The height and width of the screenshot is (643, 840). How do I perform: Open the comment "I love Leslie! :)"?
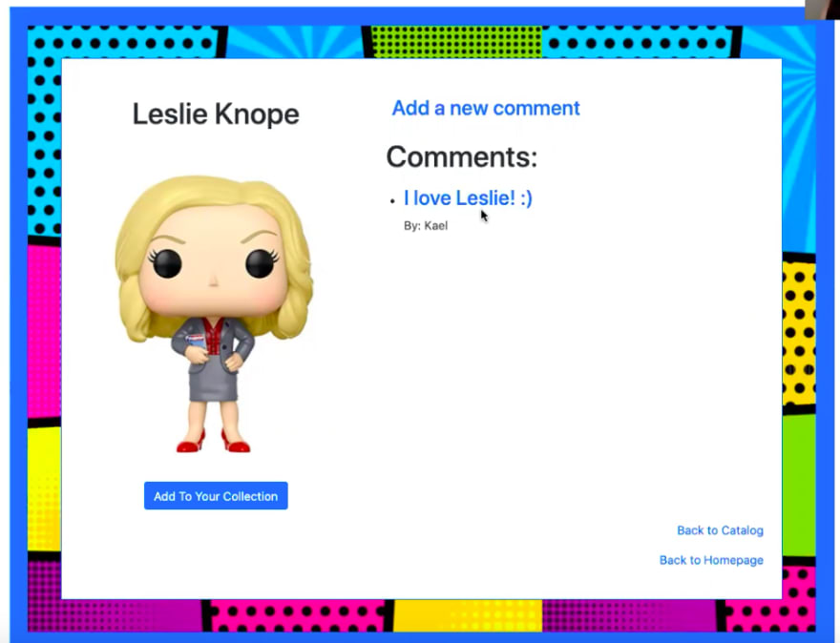(468, 198)
